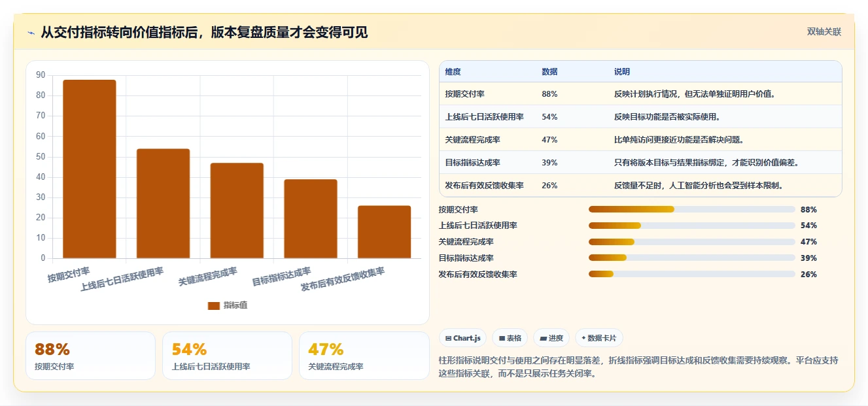
Task: Click the 47% value in the table
Action: 549,140
